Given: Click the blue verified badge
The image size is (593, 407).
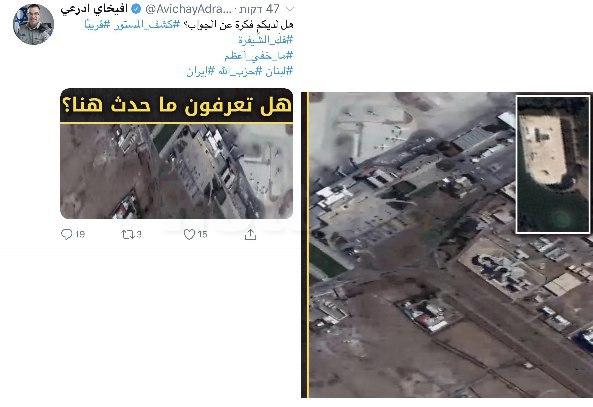Looking at the screenshot, I should click(136, 8).
